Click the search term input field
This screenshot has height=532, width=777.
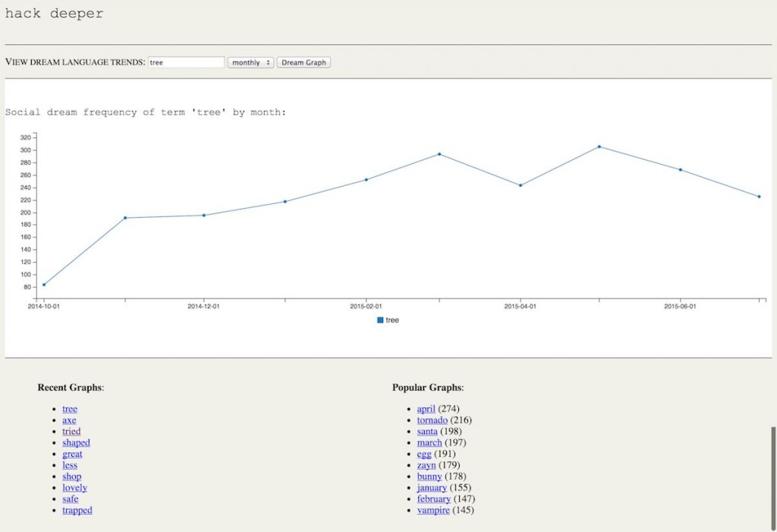tap(186, 61)
